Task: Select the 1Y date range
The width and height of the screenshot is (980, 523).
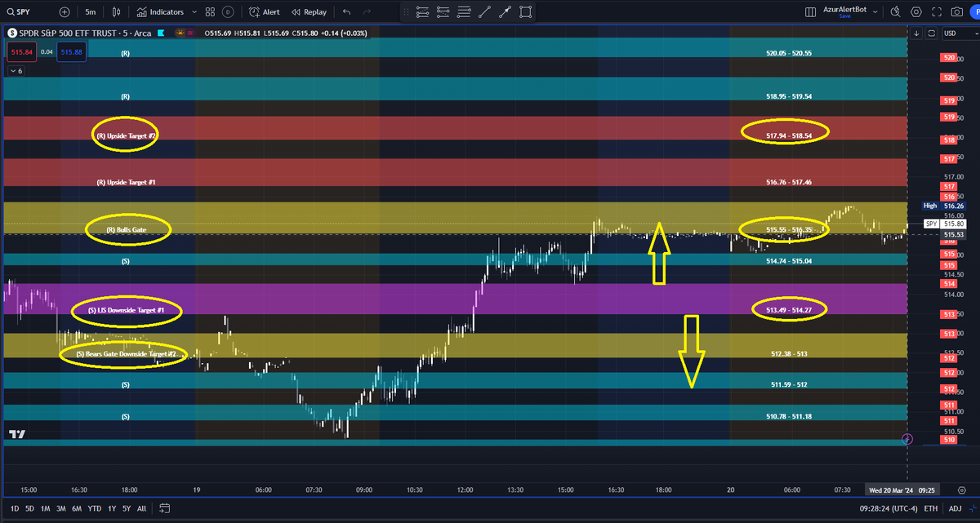Action: tap(111, 508)
